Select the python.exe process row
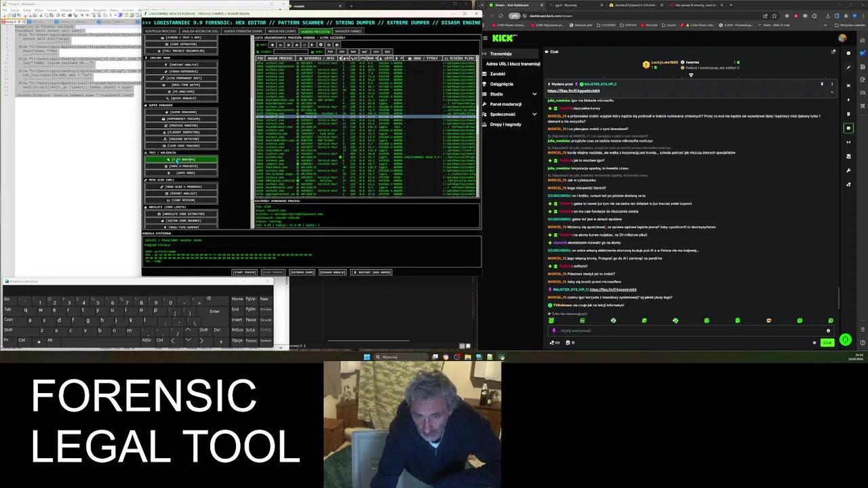The height and width of the screenshot is (488, 868). [366, 157]
